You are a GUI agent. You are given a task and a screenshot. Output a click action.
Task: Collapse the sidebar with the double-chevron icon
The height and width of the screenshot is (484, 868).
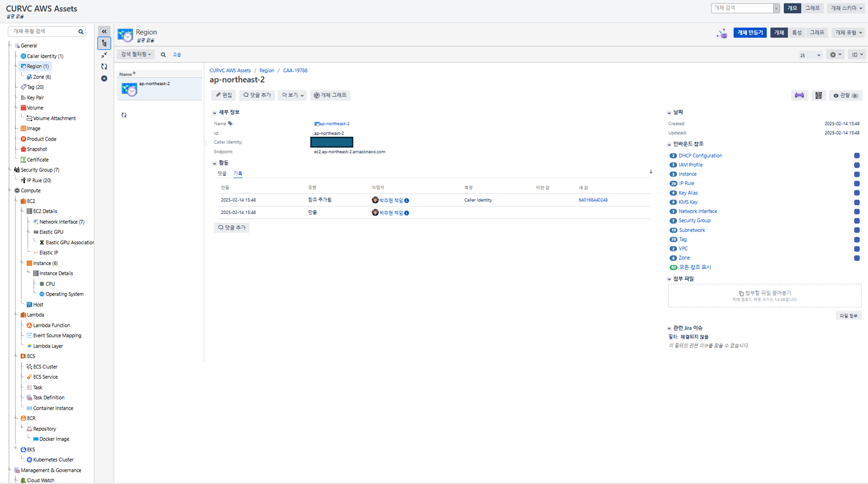tap(104, 31)
